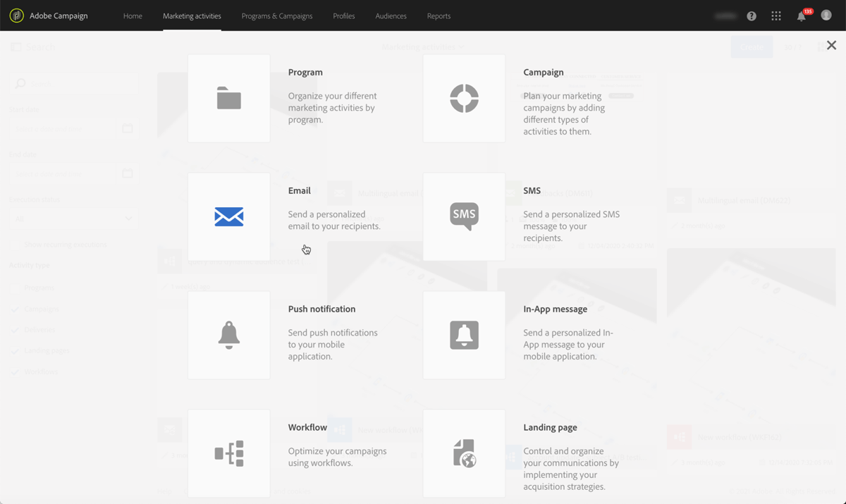Screen dimensions: 846x504
Task: Select the Program folder icon
Action: (228, 98)
